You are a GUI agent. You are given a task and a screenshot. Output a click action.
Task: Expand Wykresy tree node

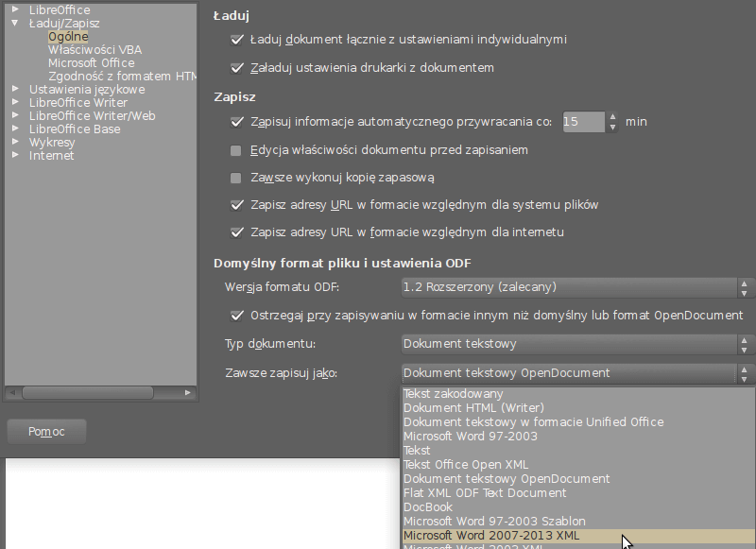[15, 142]
